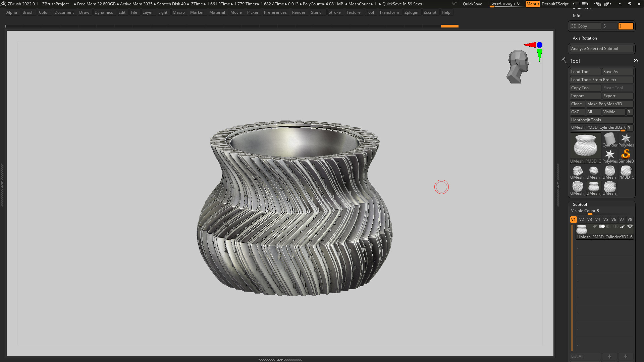The width and height of the screenshot is (644, 362).
Task: Collapse the Tool palette title
Action: (575, 61)
